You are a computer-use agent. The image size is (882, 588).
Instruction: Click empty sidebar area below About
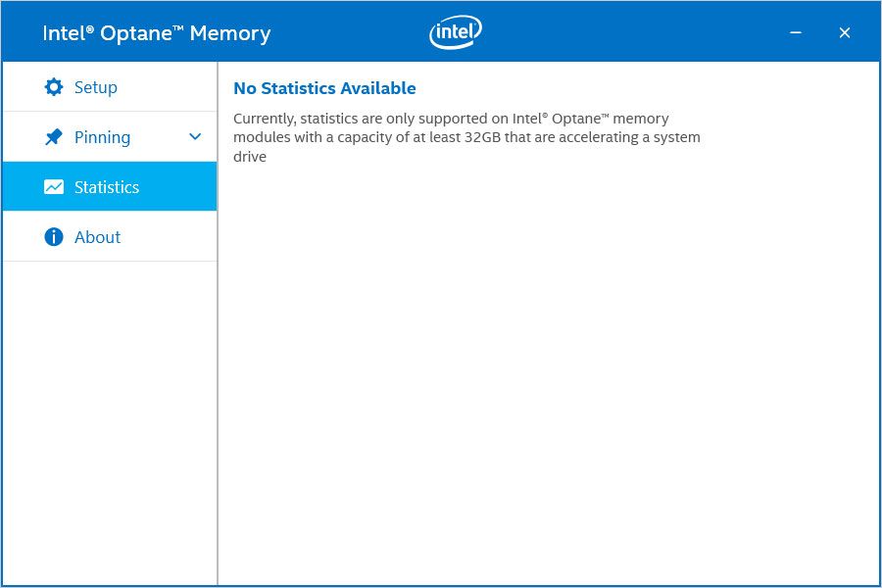pyautogui.click(x=110, y=422)
